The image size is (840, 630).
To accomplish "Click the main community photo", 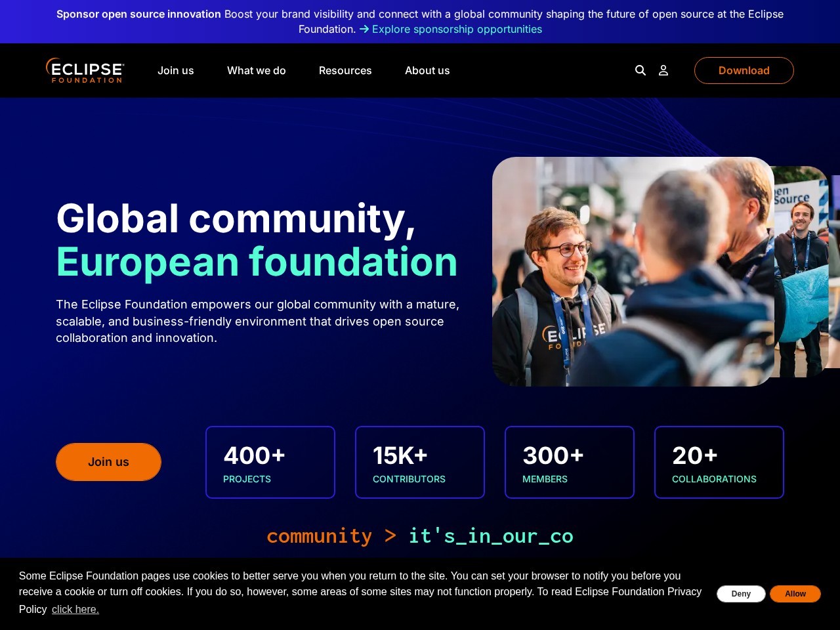I will pos(633,272).
